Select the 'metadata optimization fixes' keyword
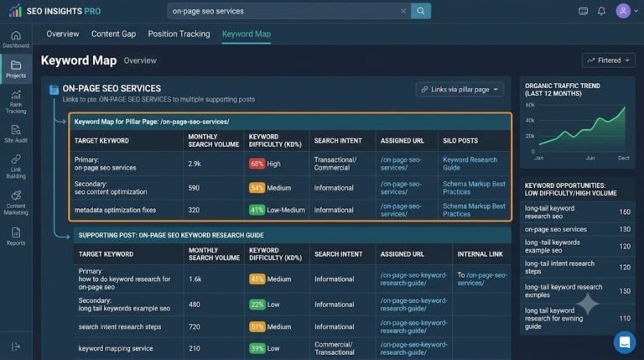Screen dimensions: 644x360 coord(115,210)
